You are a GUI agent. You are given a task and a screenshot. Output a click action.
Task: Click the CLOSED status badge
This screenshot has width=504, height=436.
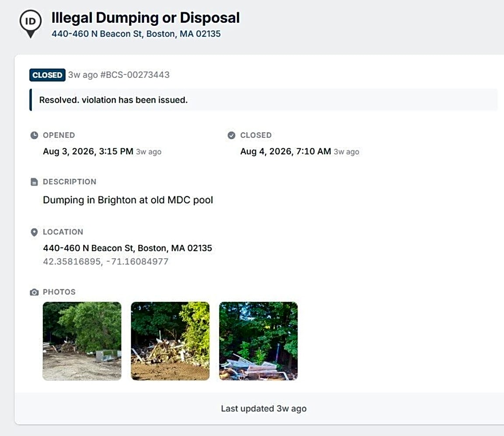[x=47, y=75]
